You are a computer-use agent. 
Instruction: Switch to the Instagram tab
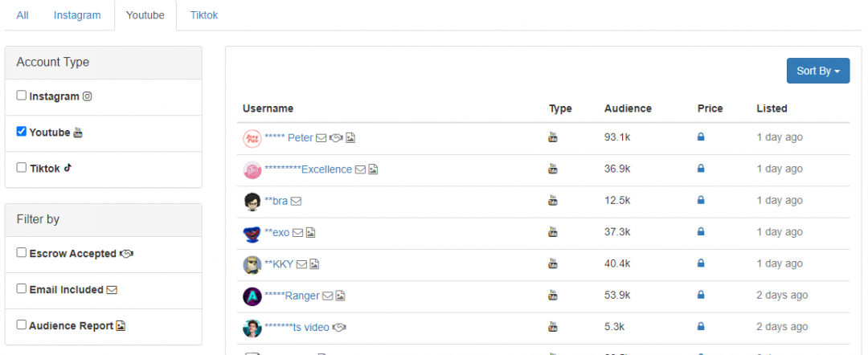click(77, 15)
